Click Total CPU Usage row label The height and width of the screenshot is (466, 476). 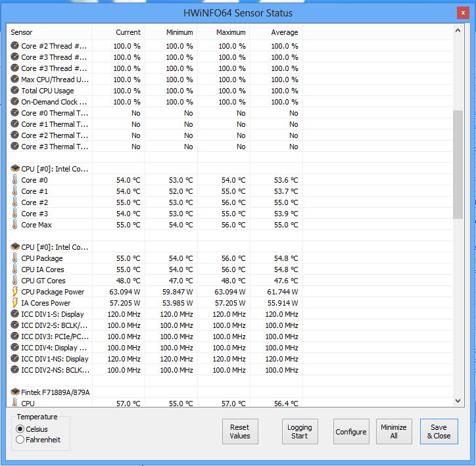click(47, 91)
